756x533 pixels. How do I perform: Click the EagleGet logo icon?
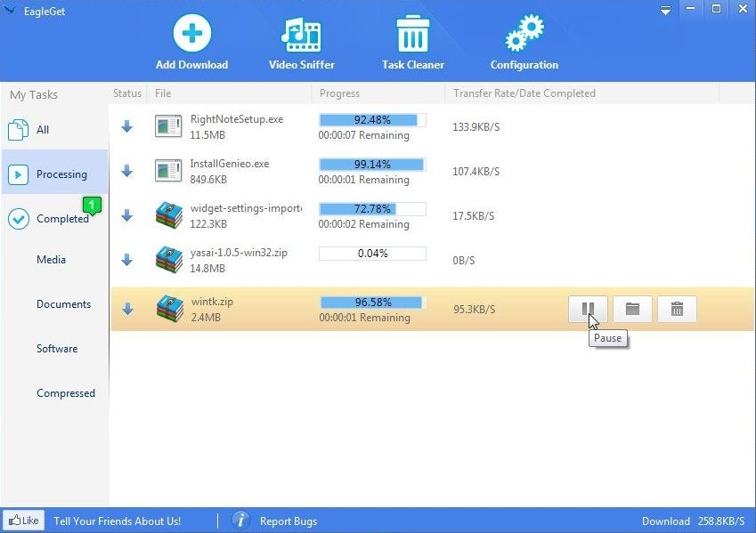(9, 10)
